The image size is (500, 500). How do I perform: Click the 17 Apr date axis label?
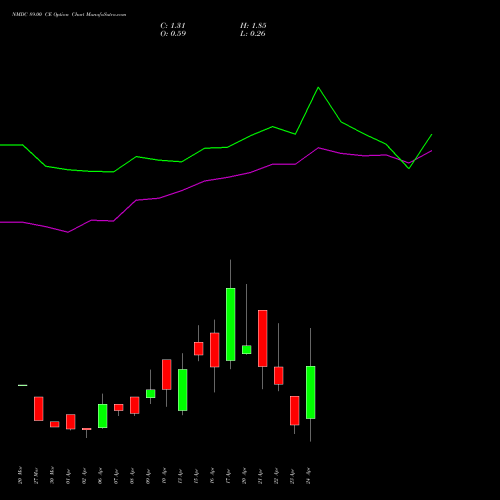click(229, 476)
